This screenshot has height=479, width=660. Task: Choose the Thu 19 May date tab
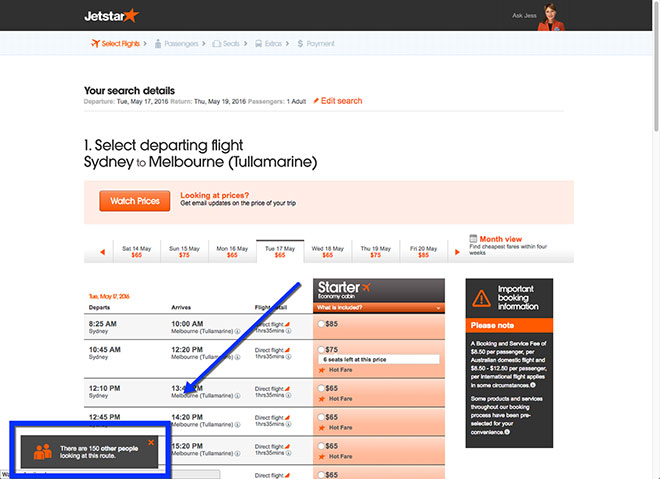tap(375, 252)
